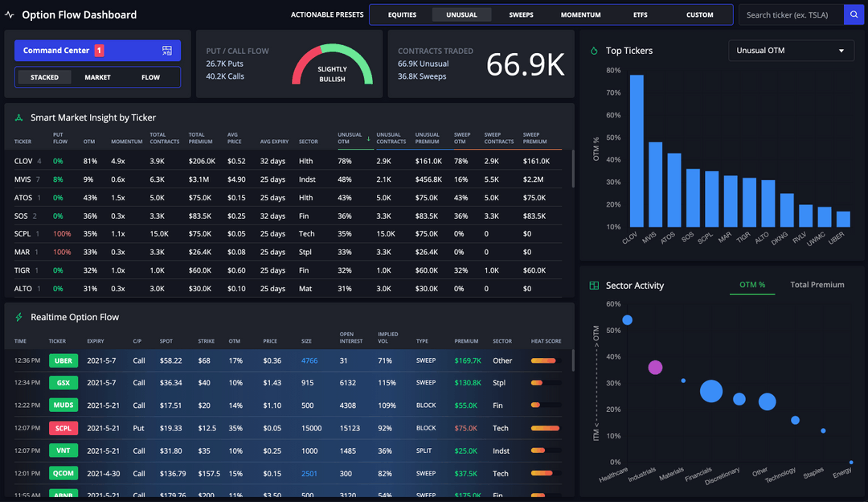Switch to Flow view
Viewport: 868px width, 502px height.
(150, 77)
